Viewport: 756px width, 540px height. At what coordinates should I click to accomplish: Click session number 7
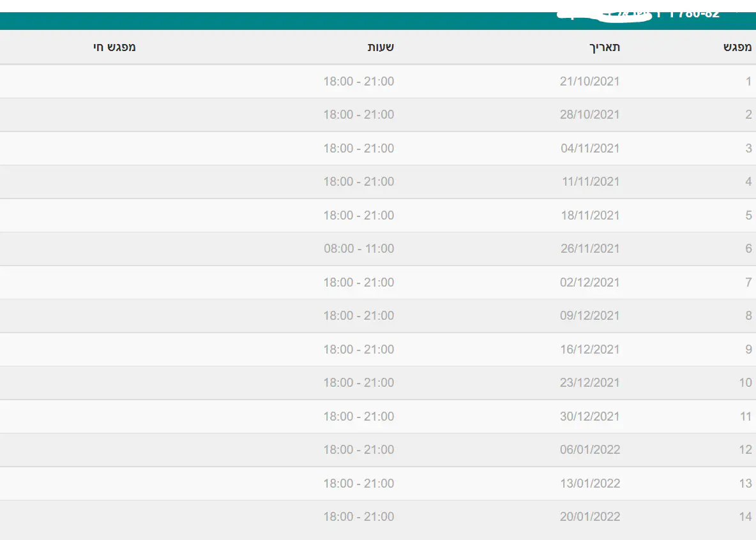[x=748, y=283]
